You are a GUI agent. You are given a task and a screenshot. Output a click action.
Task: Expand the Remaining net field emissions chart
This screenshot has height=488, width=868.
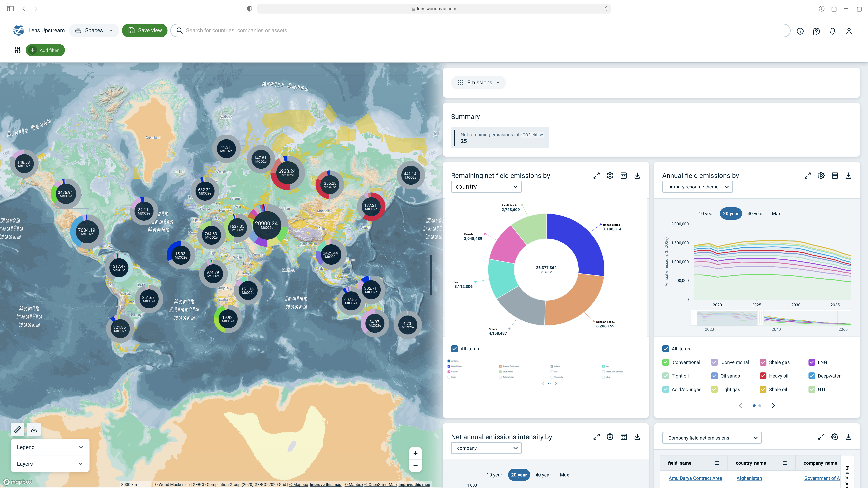[596, 176]
